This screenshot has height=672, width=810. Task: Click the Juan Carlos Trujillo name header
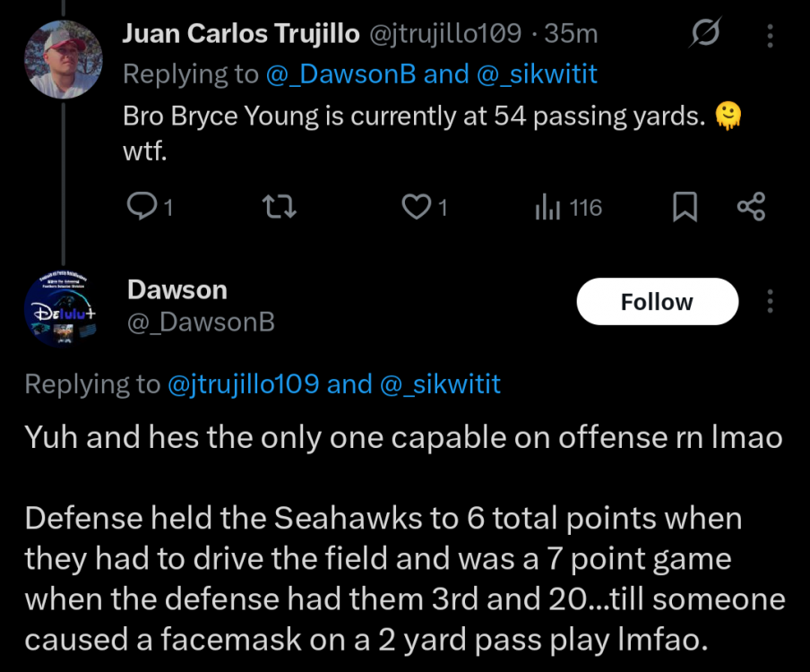point(241,33)
